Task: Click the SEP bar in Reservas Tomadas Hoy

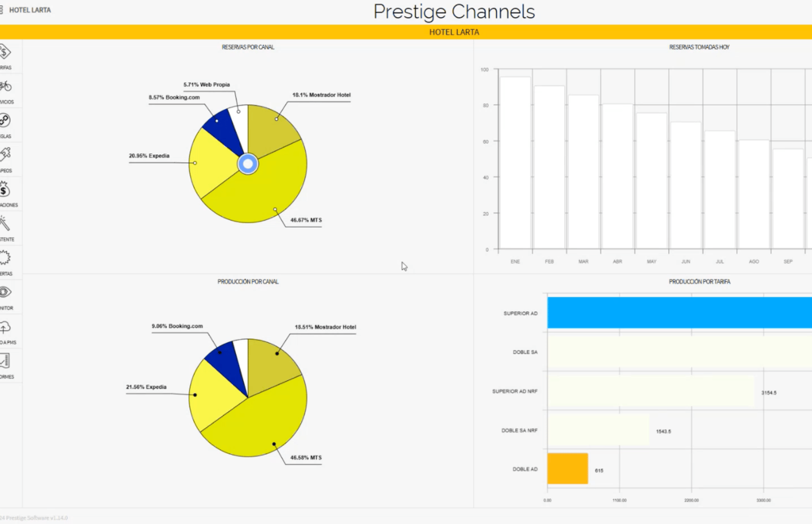Action: click(x=788, y=199)
